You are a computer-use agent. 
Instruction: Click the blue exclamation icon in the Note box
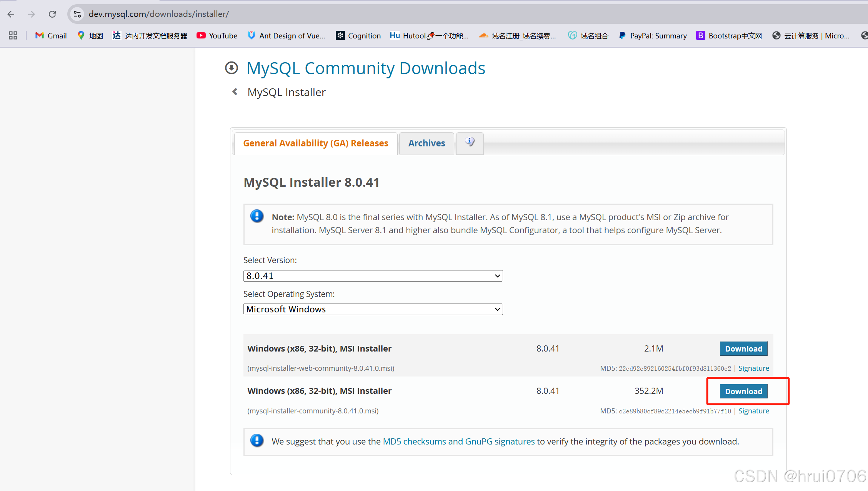pos(257,216)
